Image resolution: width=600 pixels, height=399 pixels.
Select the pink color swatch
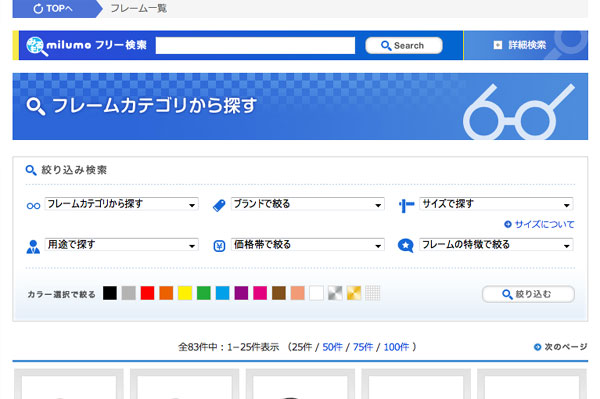pyautogui.click(x=260, y=293)
